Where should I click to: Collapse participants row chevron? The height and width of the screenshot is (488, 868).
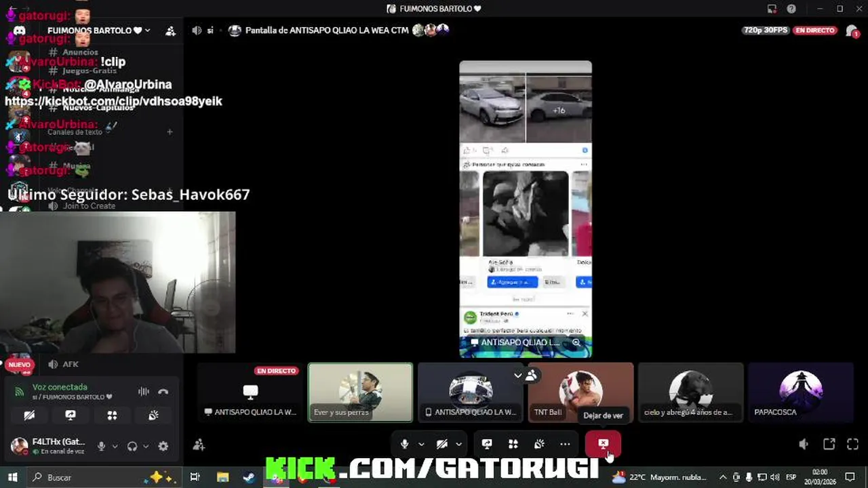click(x=518, y=375)
